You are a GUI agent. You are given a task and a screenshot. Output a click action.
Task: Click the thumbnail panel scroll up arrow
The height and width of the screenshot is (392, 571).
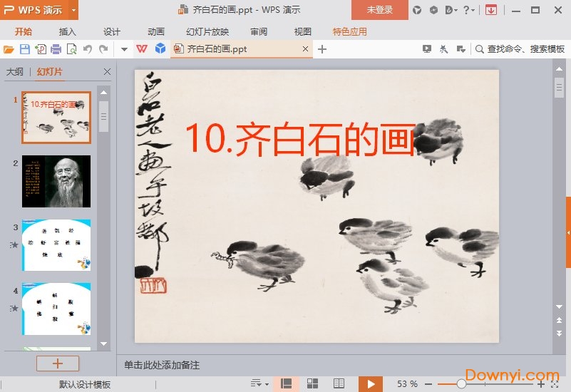[104, 93]
